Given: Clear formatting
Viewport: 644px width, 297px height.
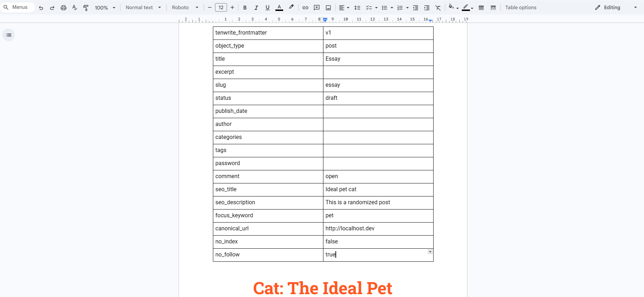Looking at the screenshot, I should click(x=438, y=7).
